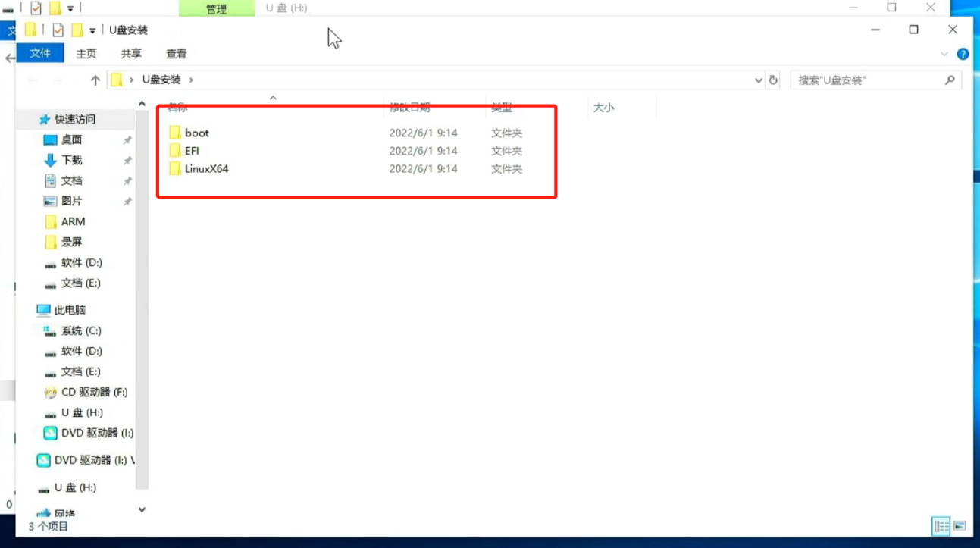The height and width of the screenshot is (548, 980).
Task: Switch to details view layout
Action: tap(941, 526)
